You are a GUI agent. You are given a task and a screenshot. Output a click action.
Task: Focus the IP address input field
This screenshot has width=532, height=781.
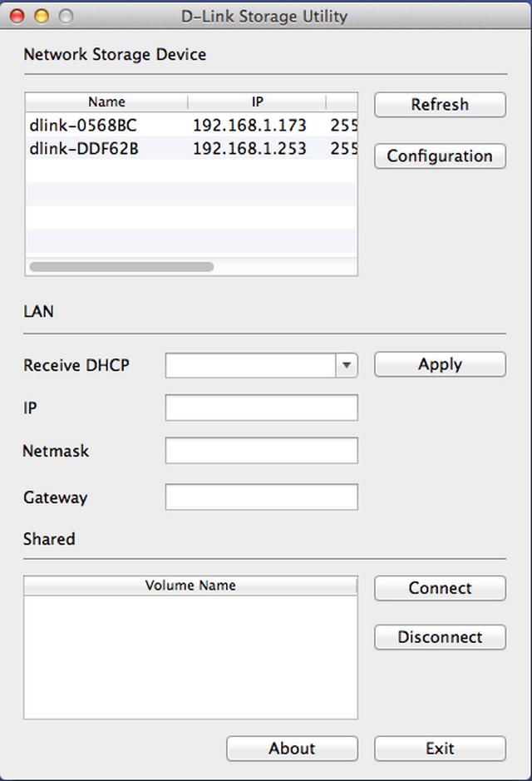click(x=261, y=408)
